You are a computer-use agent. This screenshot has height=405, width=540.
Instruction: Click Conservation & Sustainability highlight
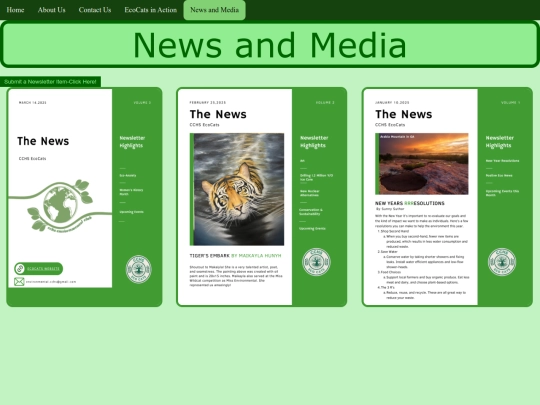[x=311, y=212]
